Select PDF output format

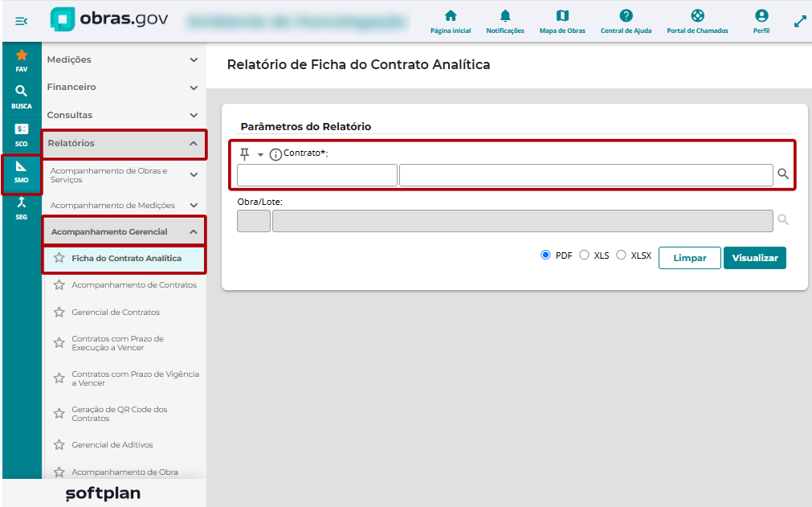[545, 255]
